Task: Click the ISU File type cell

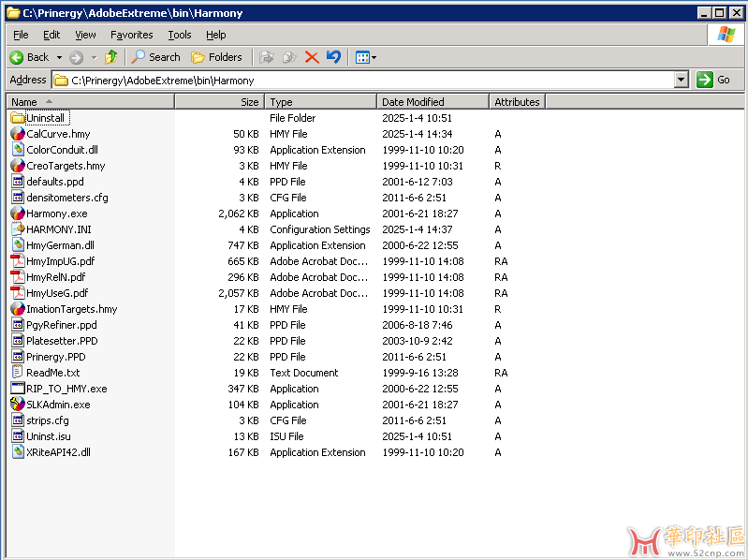Action: [286, 436]
